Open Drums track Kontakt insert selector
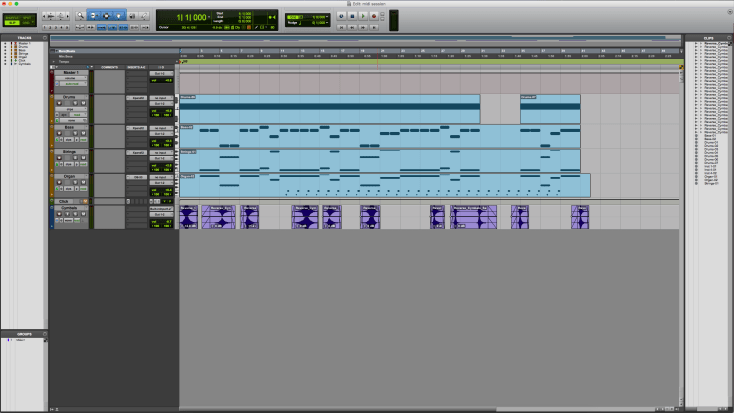This screenshot has width=734, height=413. click(137, 98)
